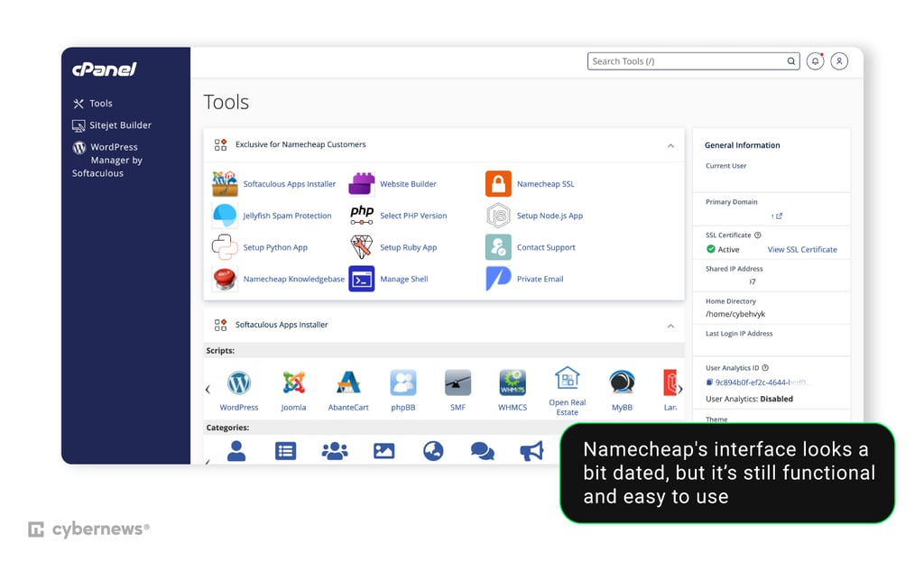924x562 pixels.
Task: Copy the User Analytics ID icon
Action: [709, 382]
